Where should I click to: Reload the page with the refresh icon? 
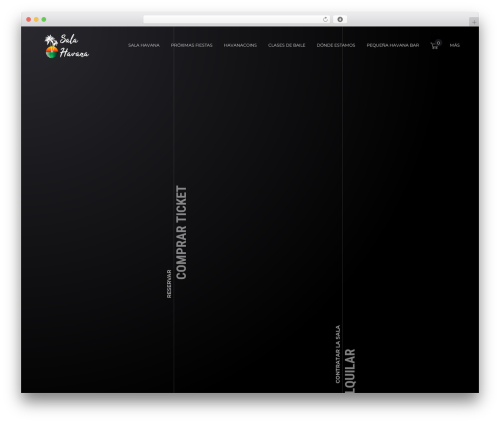pos(325,20)
